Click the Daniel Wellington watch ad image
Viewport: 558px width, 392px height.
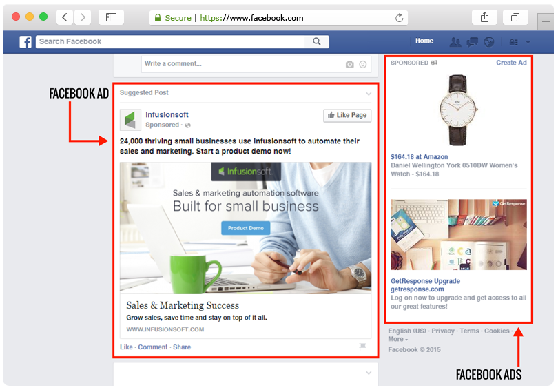(x=458, y=109)
